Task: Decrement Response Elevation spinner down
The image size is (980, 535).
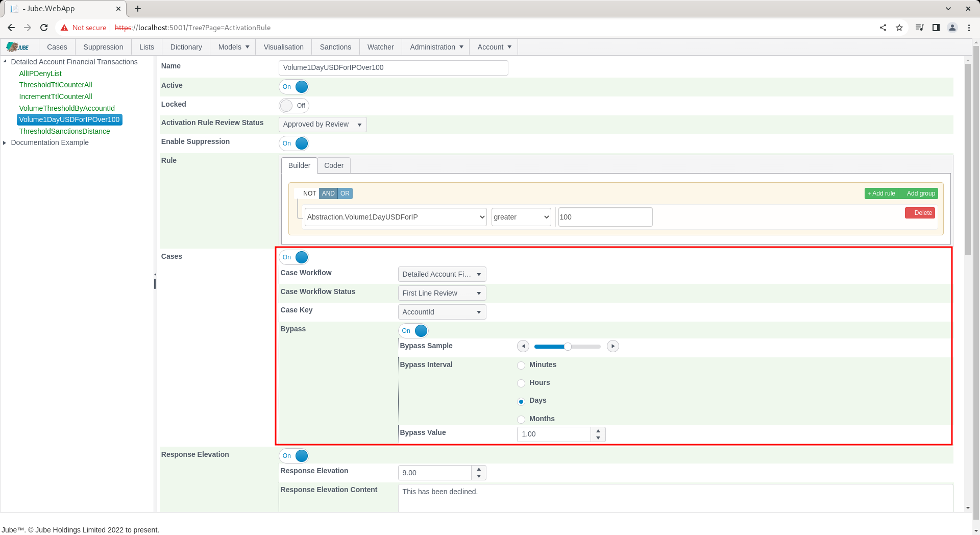Action: [479, 476]
